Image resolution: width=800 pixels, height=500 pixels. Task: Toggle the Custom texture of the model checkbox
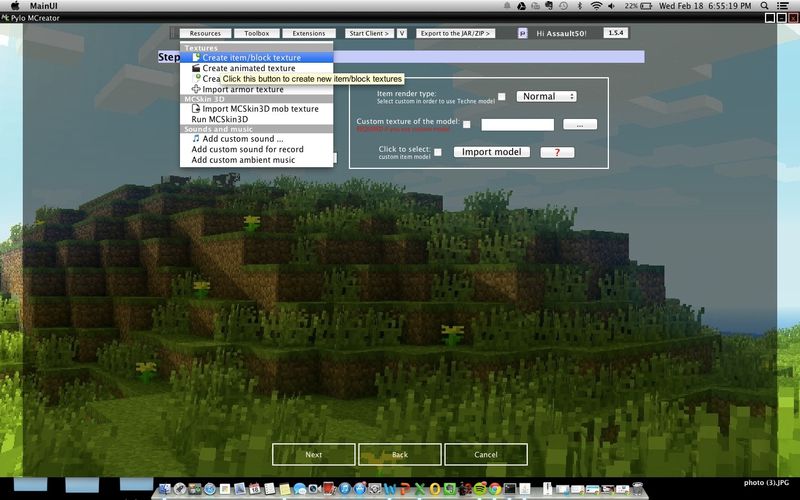click(466, 124)
